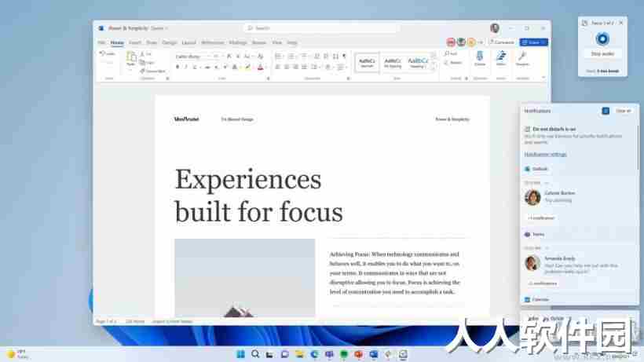The image size is (644, 362).
Task: Apply the red font color swatch
Action: coord(260,68)
